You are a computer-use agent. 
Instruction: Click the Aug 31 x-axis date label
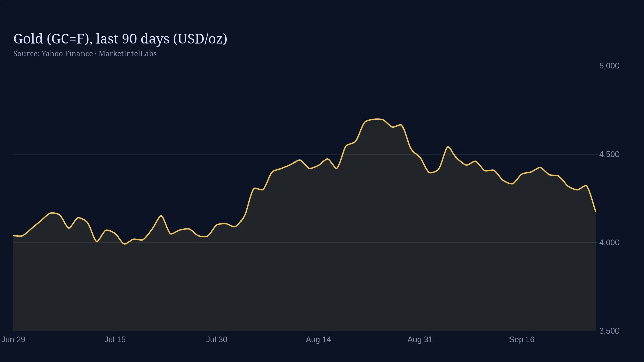point(420,339)
